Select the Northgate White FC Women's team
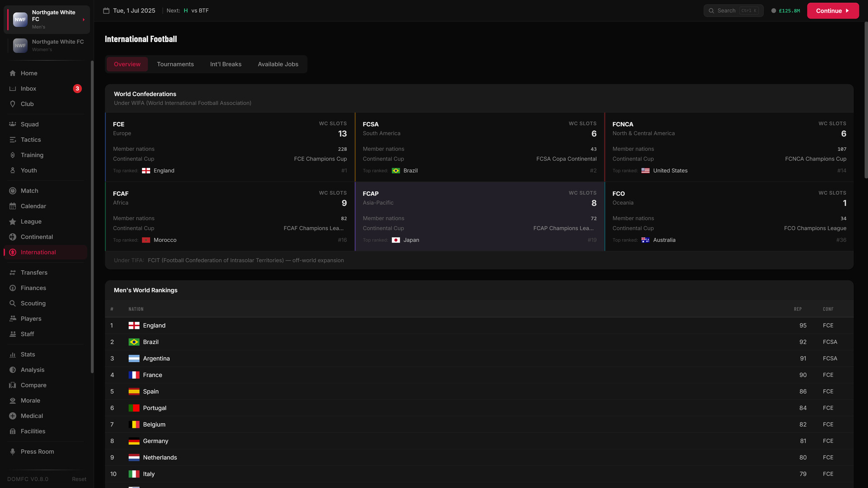 click(x=47, y=45)
